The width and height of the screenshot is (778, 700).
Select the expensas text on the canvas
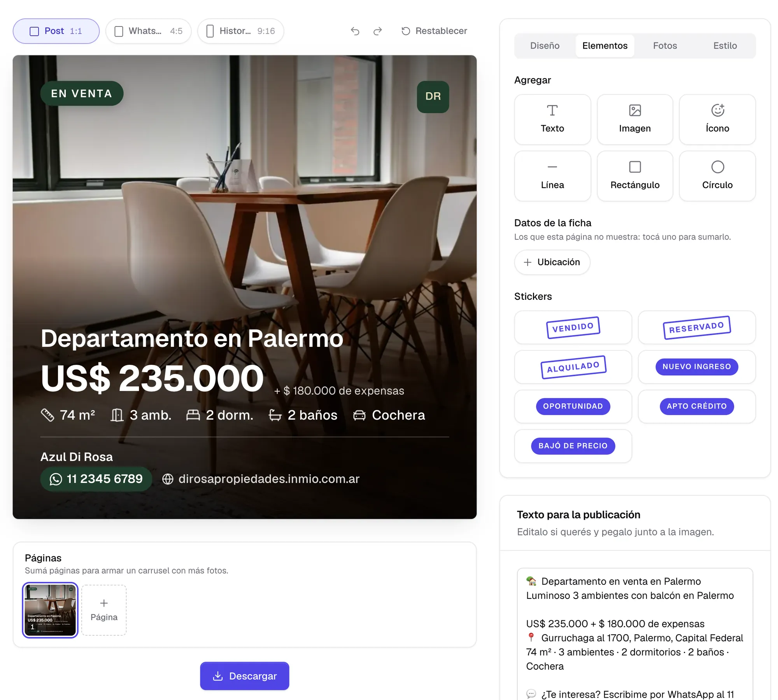[339, 391]
